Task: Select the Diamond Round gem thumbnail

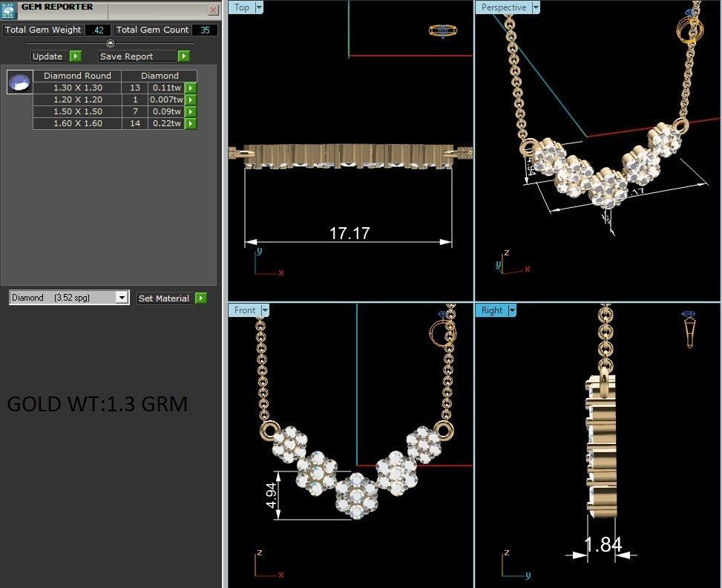Action: 20,82
